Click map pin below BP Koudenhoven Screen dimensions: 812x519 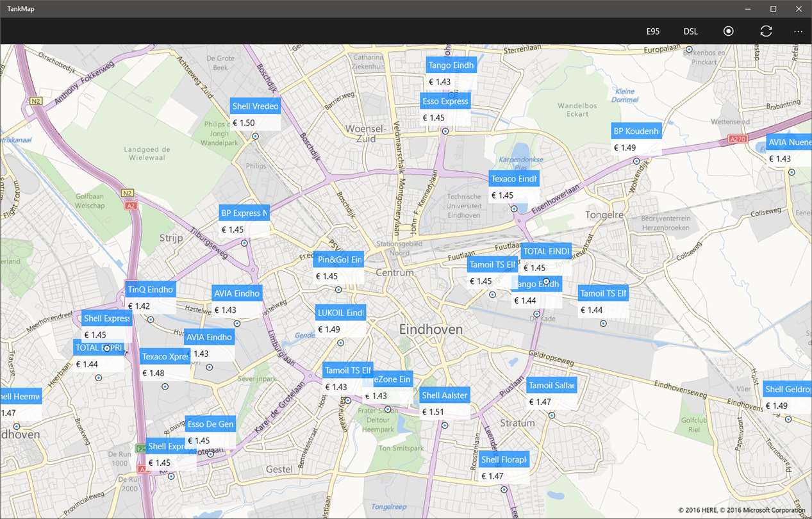point(636,161)
